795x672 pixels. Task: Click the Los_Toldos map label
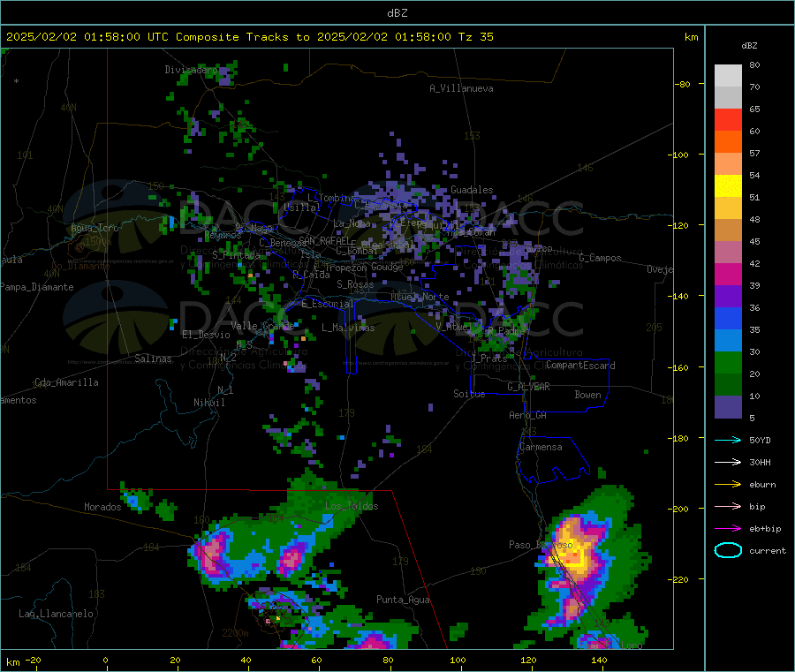point(352,506)
